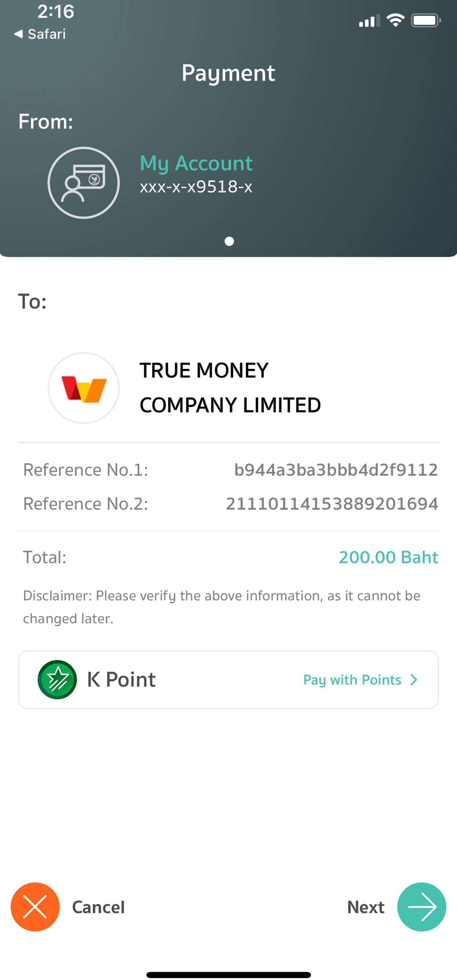
Task: Tap the 200.00 Baht total amount
Action: point(389,557)
